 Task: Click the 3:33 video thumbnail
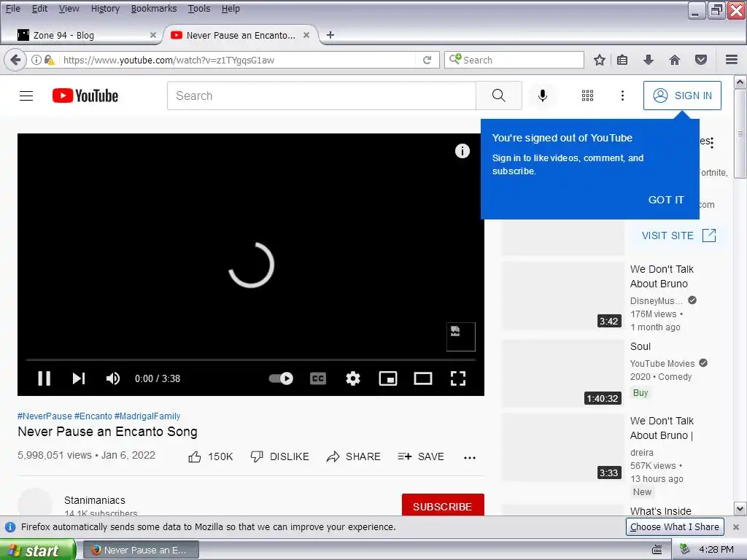(563, 448)
